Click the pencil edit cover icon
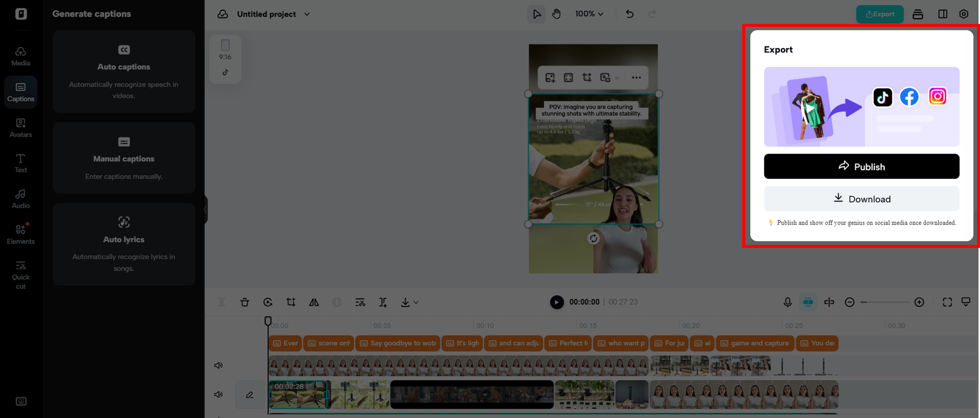The image size is (980, 418). pos(250,395)
